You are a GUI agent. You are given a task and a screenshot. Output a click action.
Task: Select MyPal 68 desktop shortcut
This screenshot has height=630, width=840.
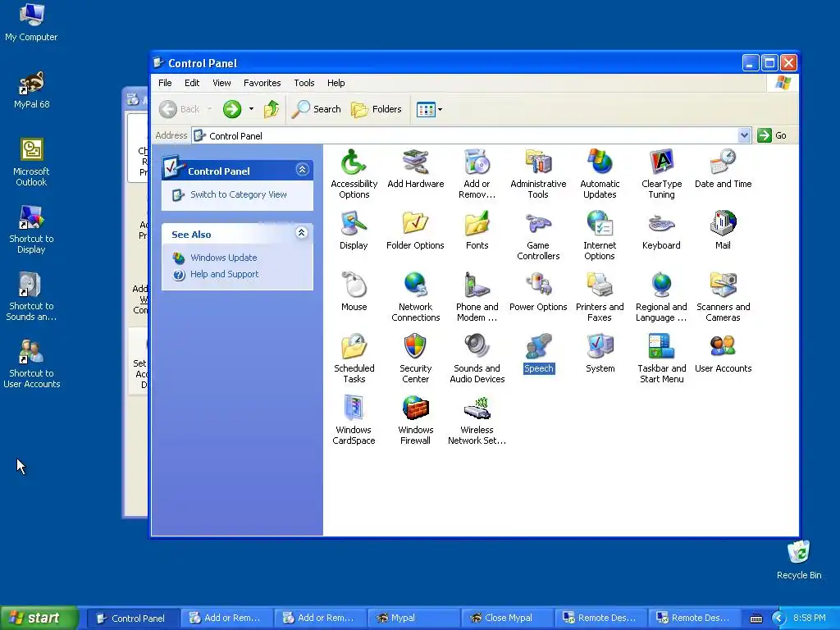pyautogui.click(x=32, y=90)
